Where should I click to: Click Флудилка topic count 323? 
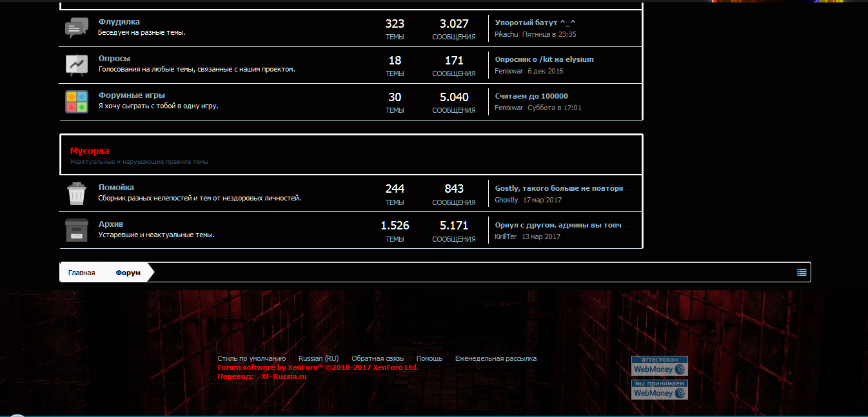[395, 24]
